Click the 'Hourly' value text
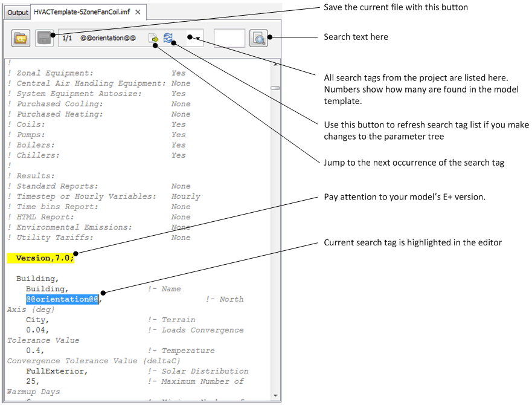Image resolution: width=532 pixels, height=405 pixels. click(185, 196)
